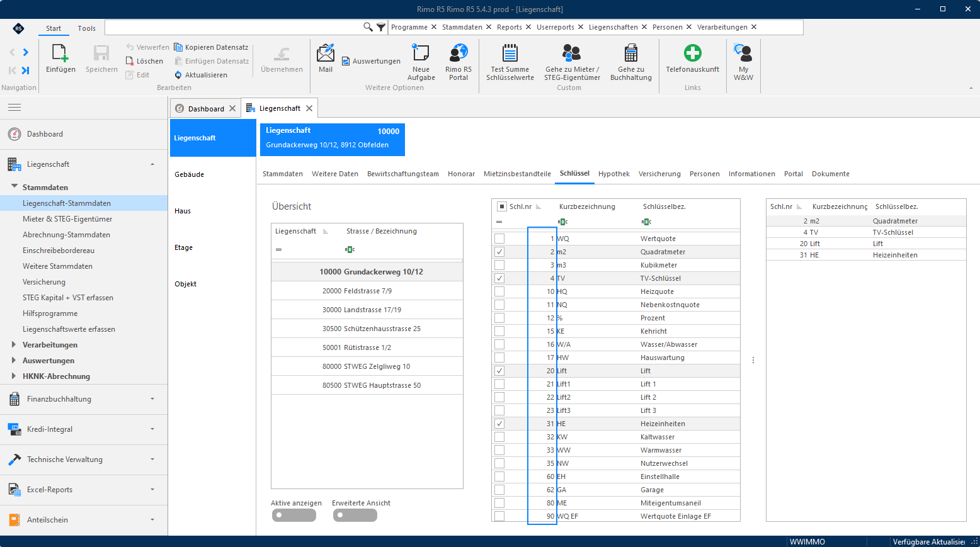Open Auswertungen in ribbon

(x=372, y=61)
